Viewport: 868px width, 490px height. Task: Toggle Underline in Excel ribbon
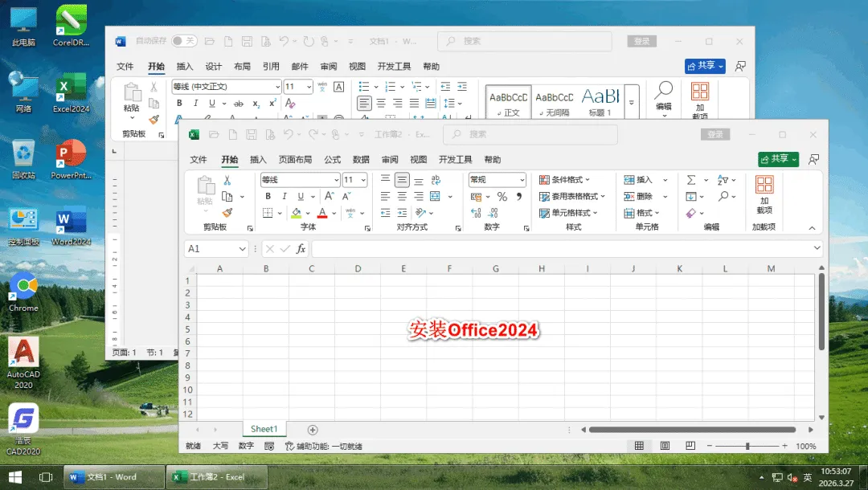point(301,196)
